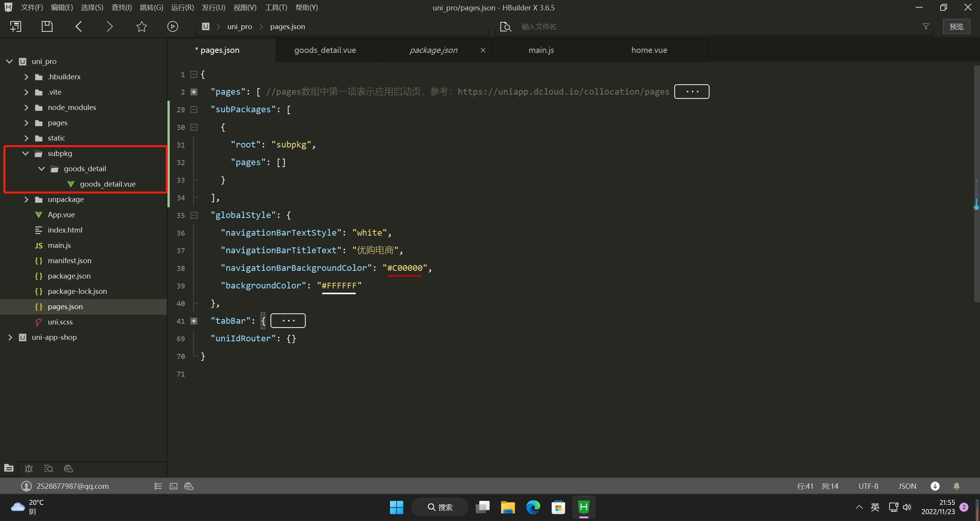Collapse the subpkg folder
Viewport: 980px width, 521px height.
tap(26, 154)
